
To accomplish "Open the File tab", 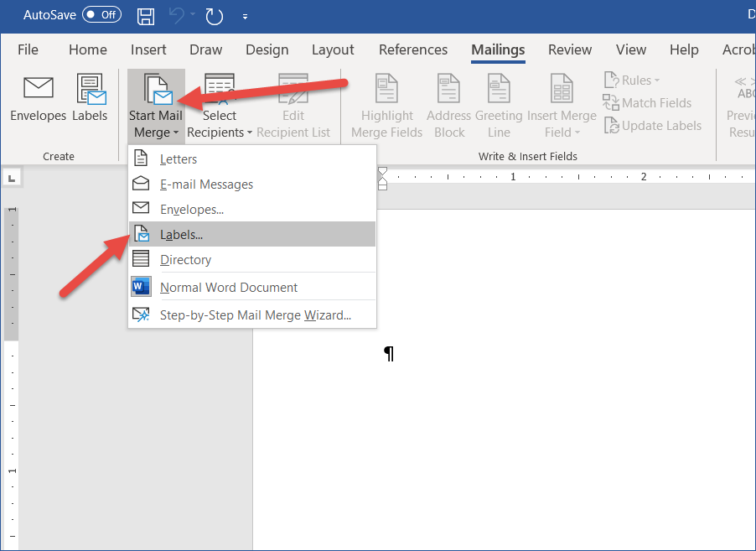I will pyautogui.click(x=28, y=49).
